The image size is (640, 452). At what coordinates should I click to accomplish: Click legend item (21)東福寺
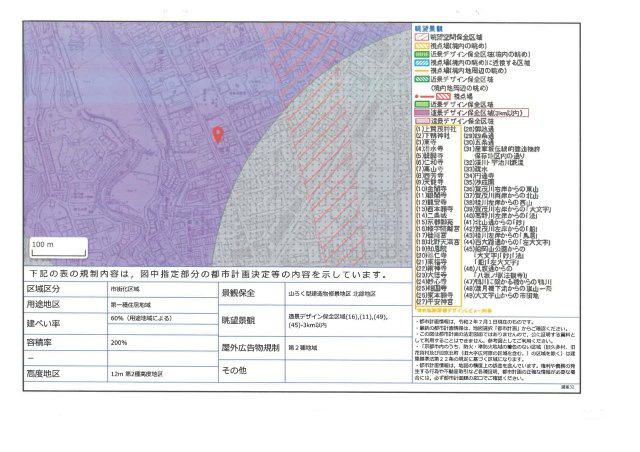click(x=431, y=262)
